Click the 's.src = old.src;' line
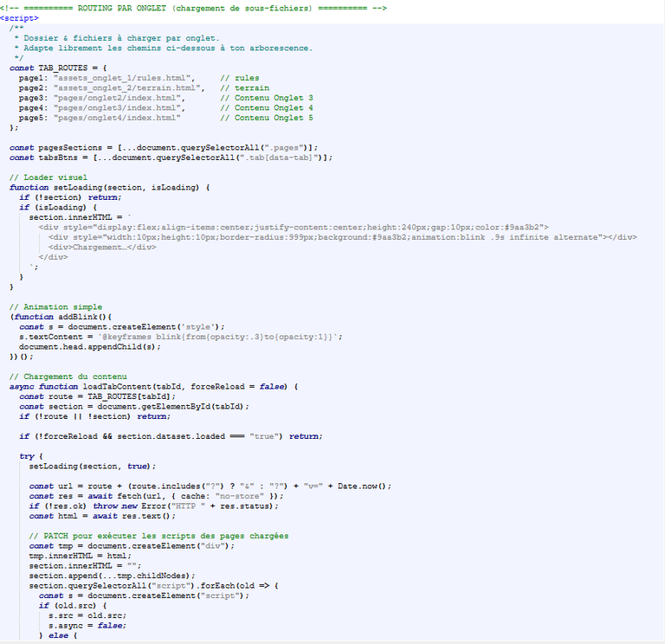This screenshot has height=644, width=665. [87, 616]
